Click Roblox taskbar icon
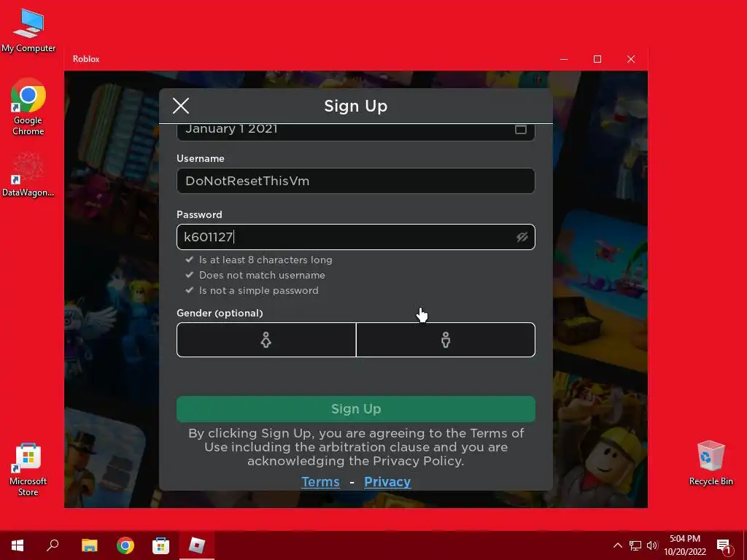747x560 pixels. pyautogui.click(x=197, y=545)
